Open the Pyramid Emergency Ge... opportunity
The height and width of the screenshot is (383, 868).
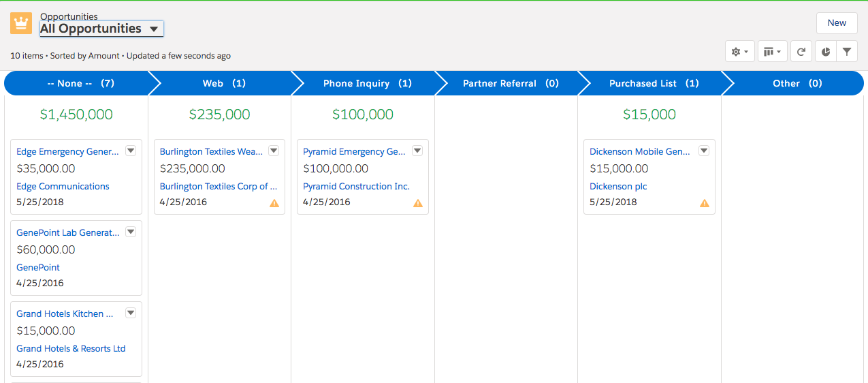click(354, 151)
